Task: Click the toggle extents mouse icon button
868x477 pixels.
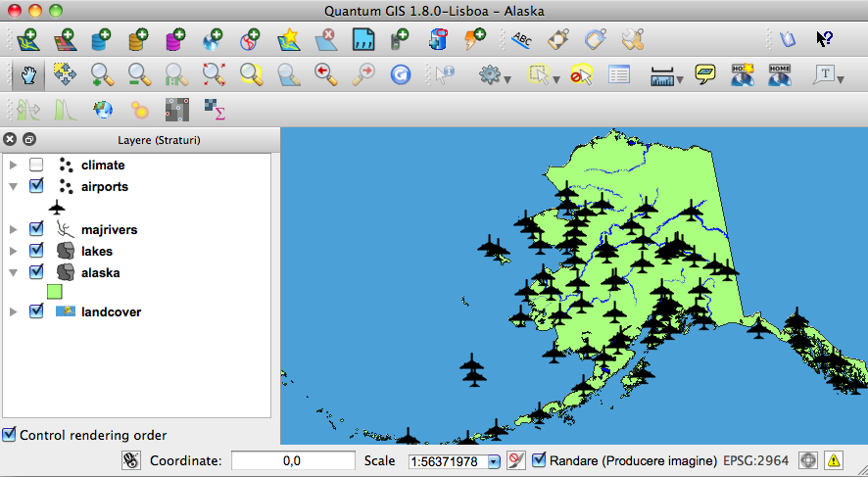Action: [131, 460]
